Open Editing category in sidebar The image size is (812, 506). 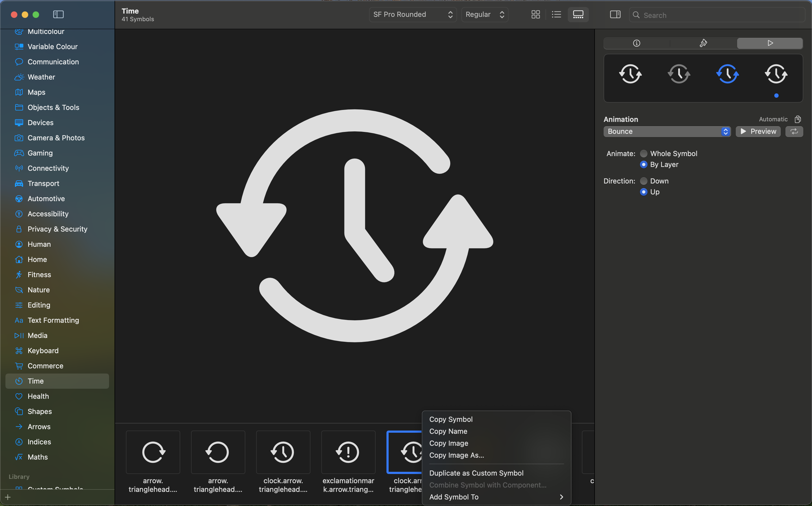(x=57, y=305)
